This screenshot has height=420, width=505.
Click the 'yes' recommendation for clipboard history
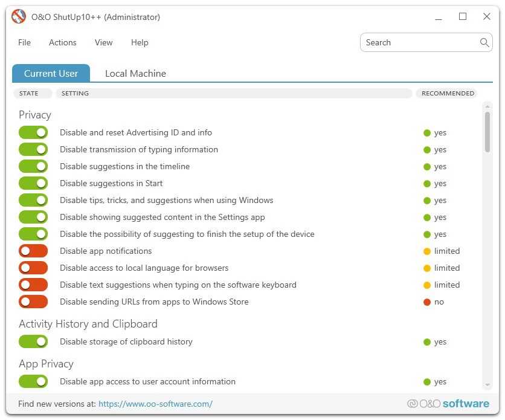coord(435,342)
